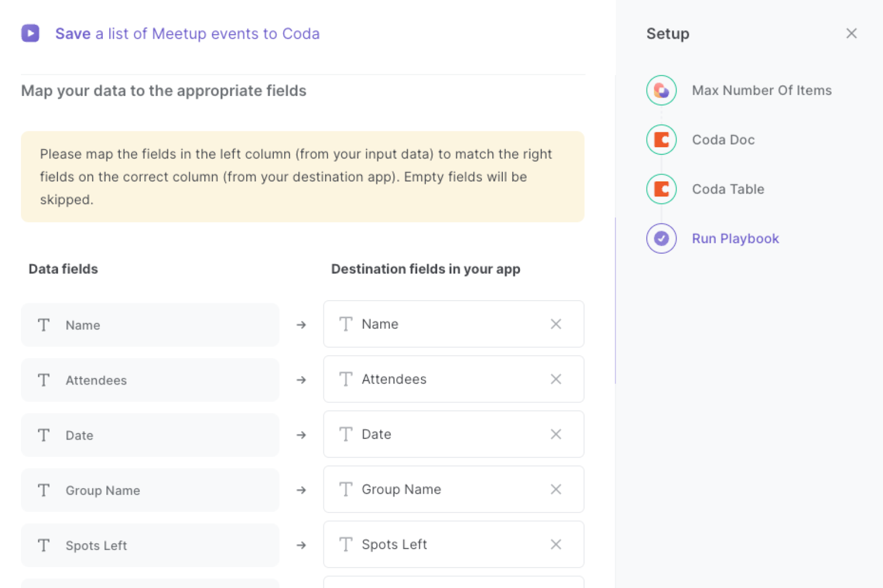The image size is (883, 588).
Task: Go to the Coda Doc step
Action: [723, 140]
